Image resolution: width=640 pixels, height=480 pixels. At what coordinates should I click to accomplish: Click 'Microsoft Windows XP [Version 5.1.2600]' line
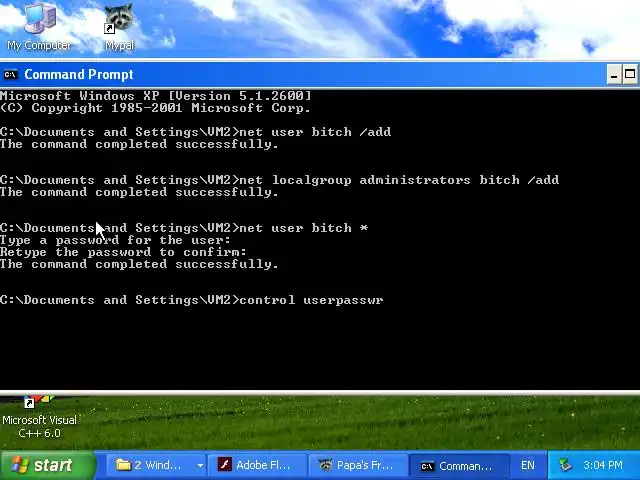point(156,96)
